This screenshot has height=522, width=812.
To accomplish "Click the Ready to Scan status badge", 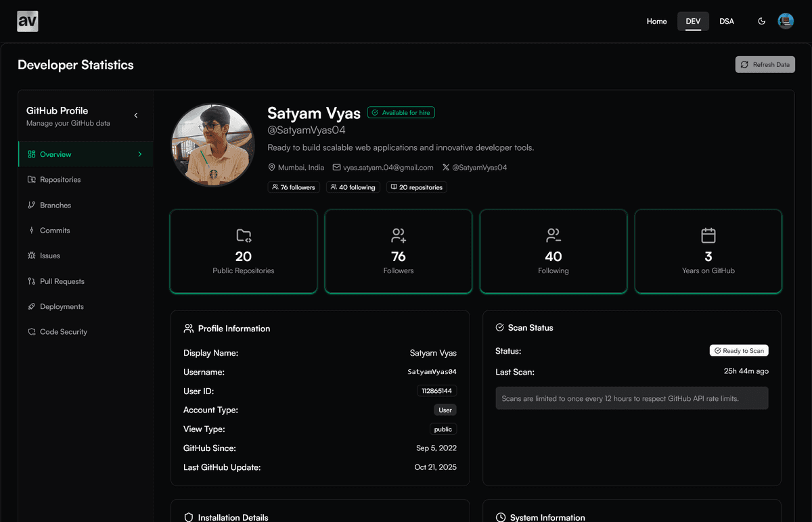I will tap(739, 350).
